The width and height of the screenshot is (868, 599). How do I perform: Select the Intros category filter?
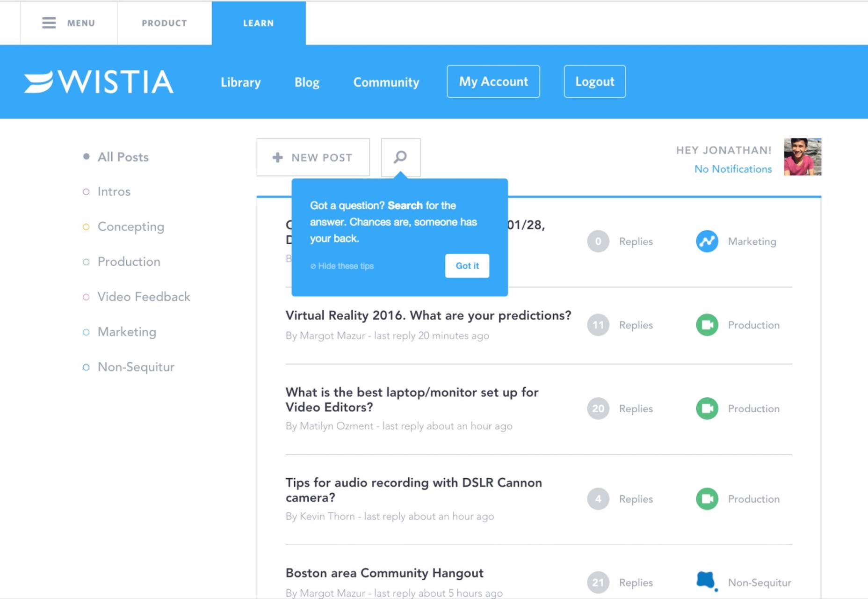coord(107,192)
